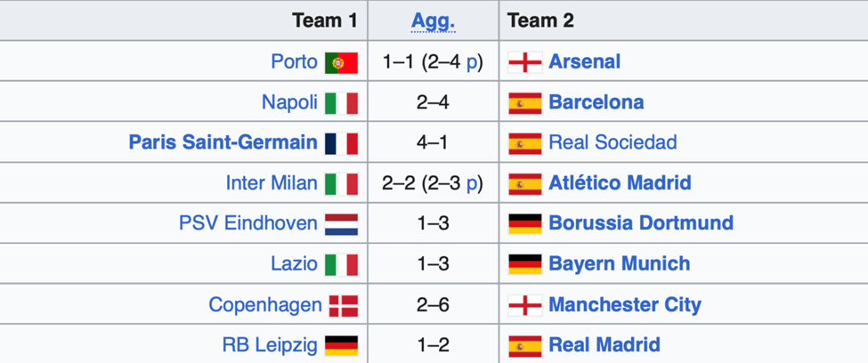This screenshot has width=868, height=363.
Task: Click the France flag next to Paris Saint-Germain
Action: [x=342, y=143]
